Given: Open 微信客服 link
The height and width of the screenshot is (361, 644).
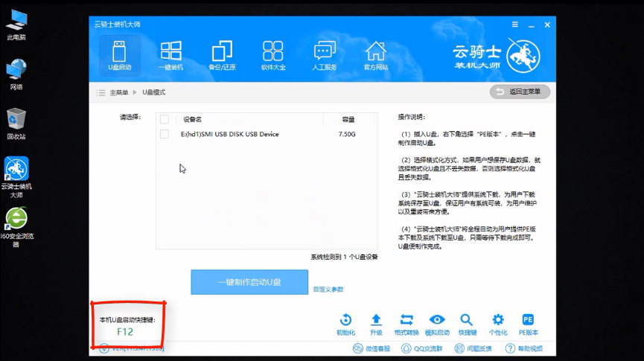Looking at the screenshot, I should pos(372,348).
